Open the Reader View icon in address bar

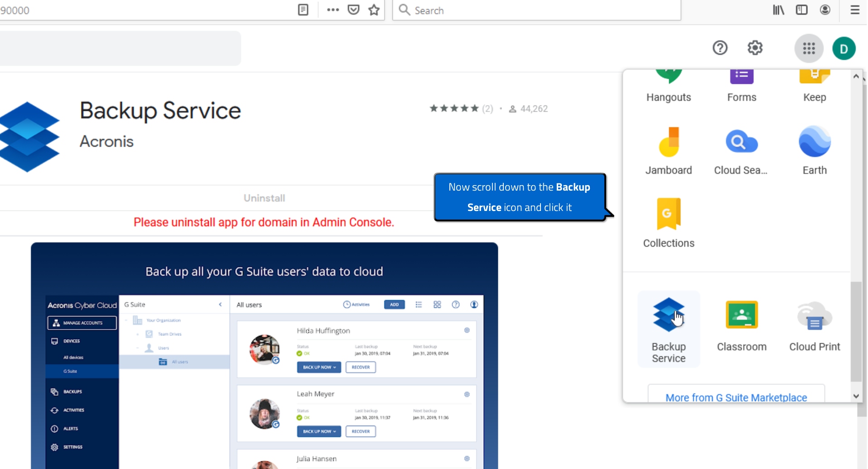pyautogui.click(x=303, y=10)
